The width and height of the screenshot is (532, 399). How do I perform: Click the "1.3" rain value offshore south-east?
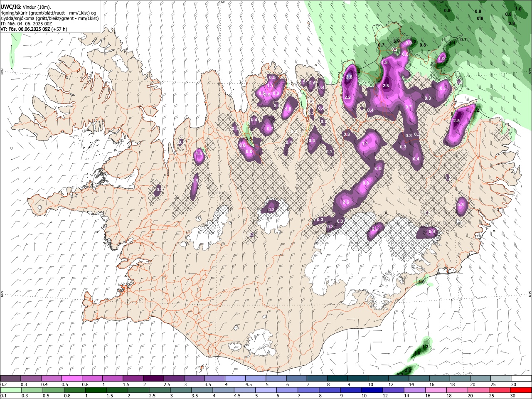[425, 347]
